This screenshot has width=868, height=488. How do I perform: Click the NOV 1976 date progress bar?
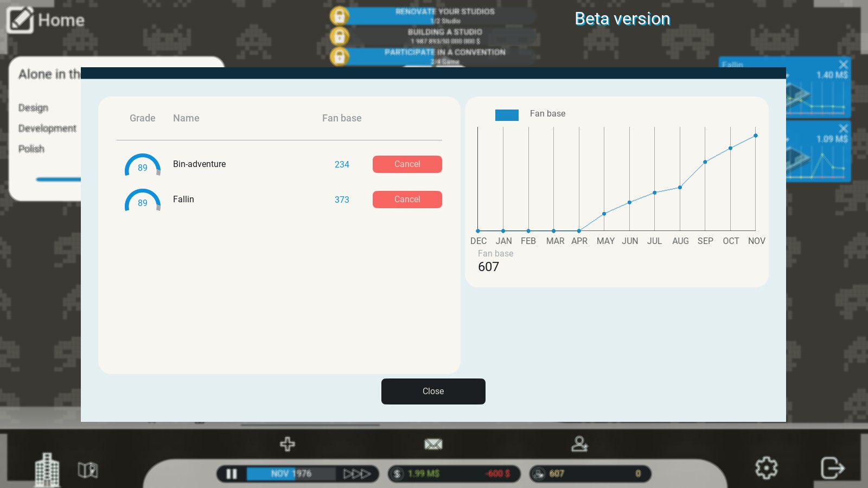(x=291, y=474)
